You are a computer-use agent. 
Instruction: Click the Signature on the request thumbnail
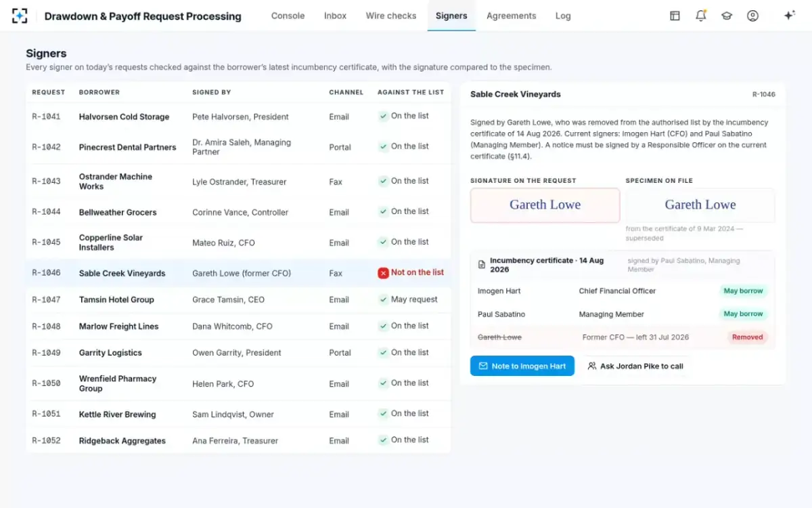coord(545,205)
